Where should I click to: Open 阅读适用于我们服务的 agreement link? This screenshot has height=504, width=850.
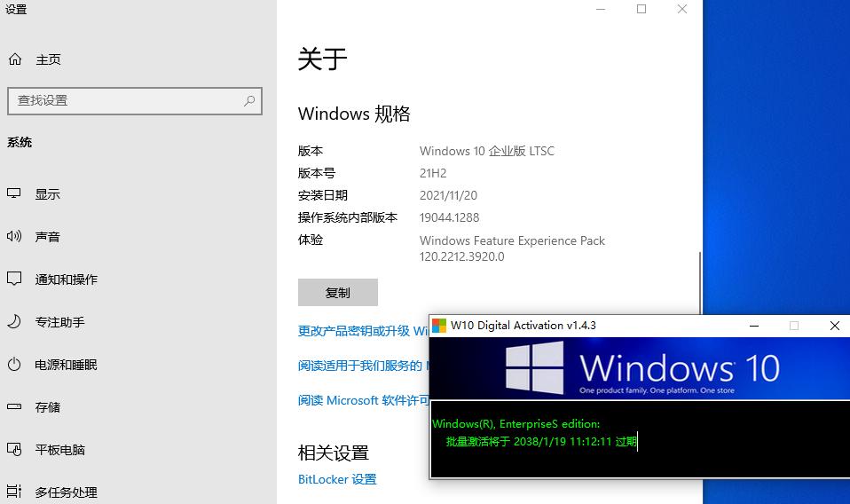[x=363, y=366]
